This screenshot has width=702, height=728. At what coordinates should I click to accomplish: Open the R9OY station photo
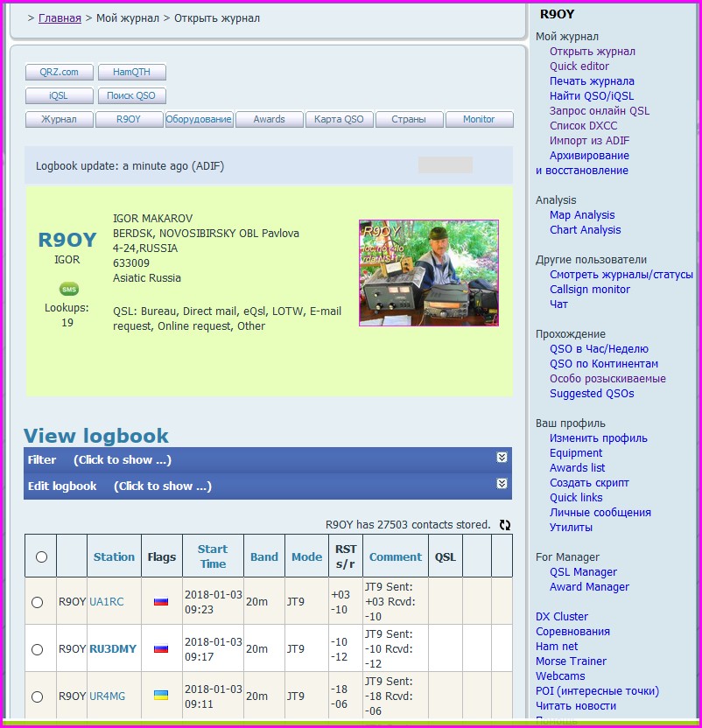click(428, 273)
